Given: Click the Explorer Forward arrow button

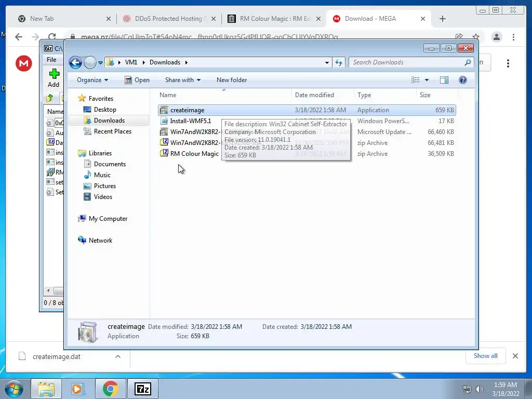Looking at the screenshot, I should coord(90,62).
